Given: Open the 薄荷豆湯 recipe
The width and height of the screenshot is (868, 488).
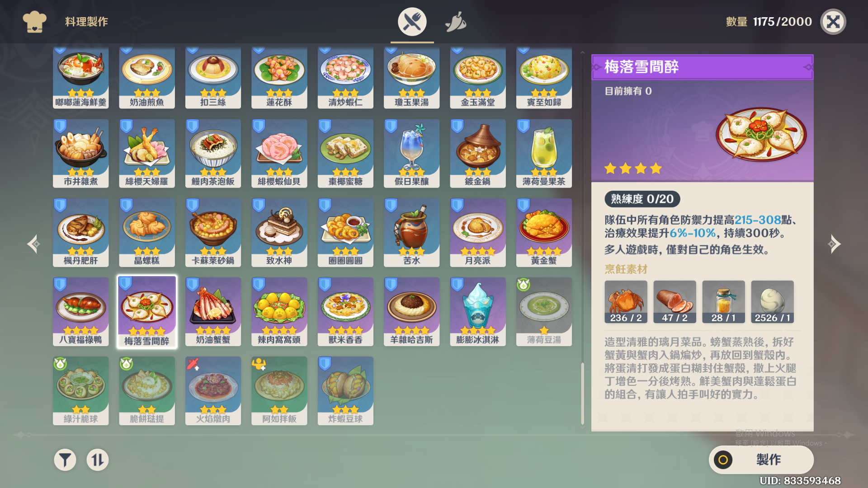Looking at the screenshot, I should coord(544,312).
